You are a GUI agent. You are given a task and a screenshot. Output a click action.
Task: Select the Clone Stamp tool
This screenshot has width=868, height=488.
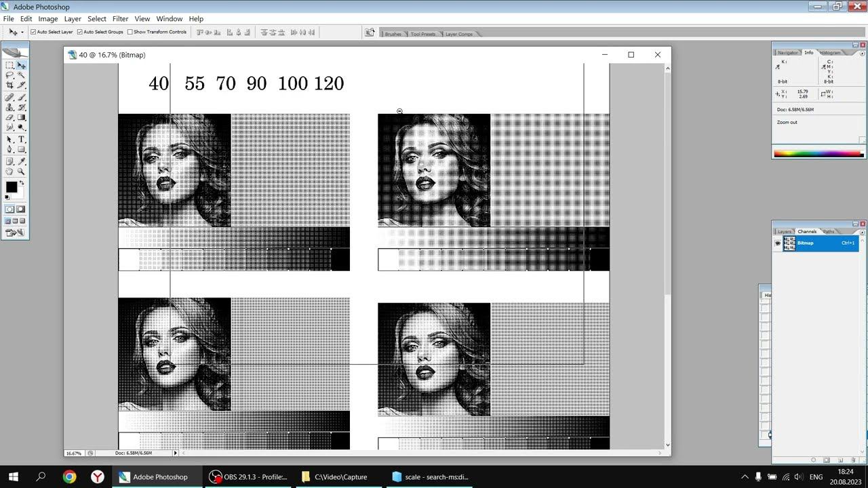(9, 107)
